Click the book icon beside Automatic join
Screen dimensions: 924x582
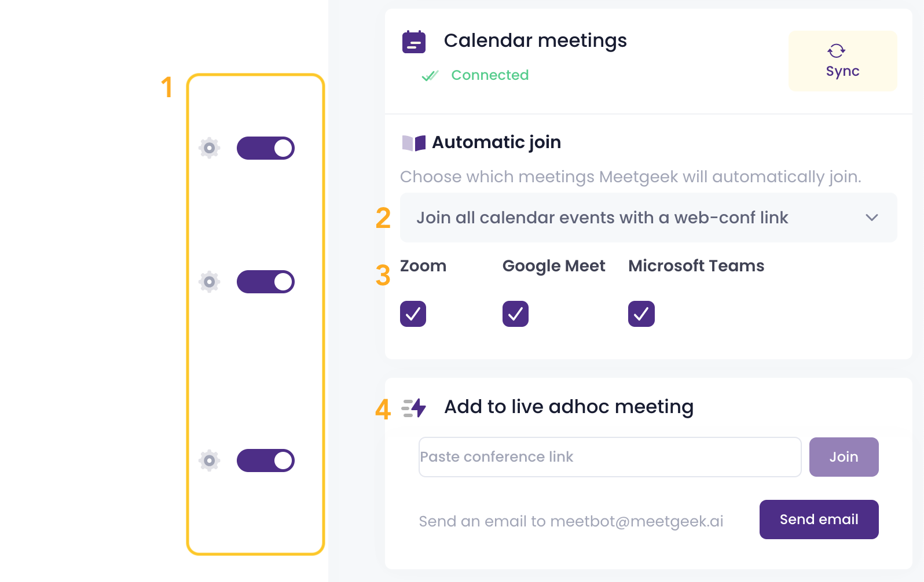414,143
